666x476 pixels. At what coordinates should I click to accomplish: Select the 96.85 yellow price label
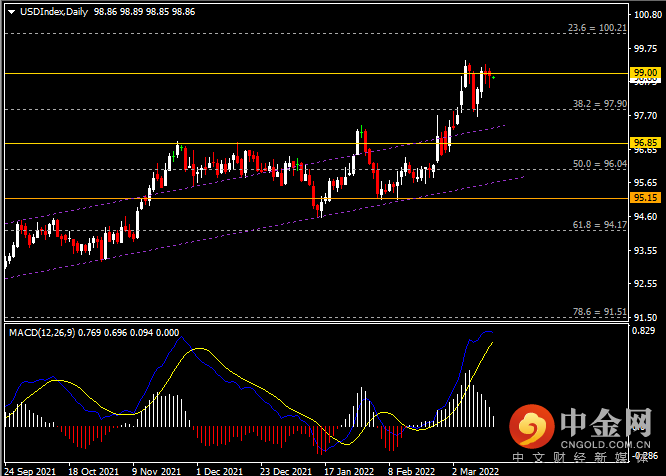click(645, 143)
